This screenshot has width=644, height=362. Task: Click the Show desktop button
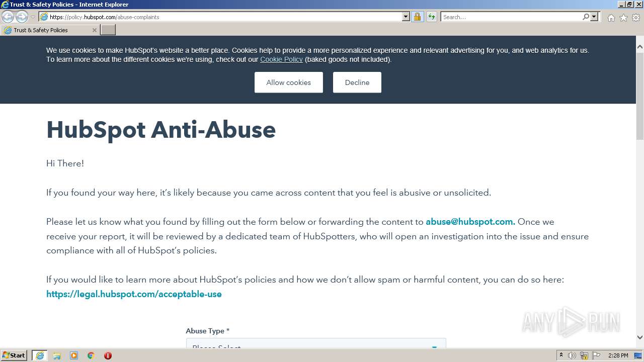click(639, 355)
